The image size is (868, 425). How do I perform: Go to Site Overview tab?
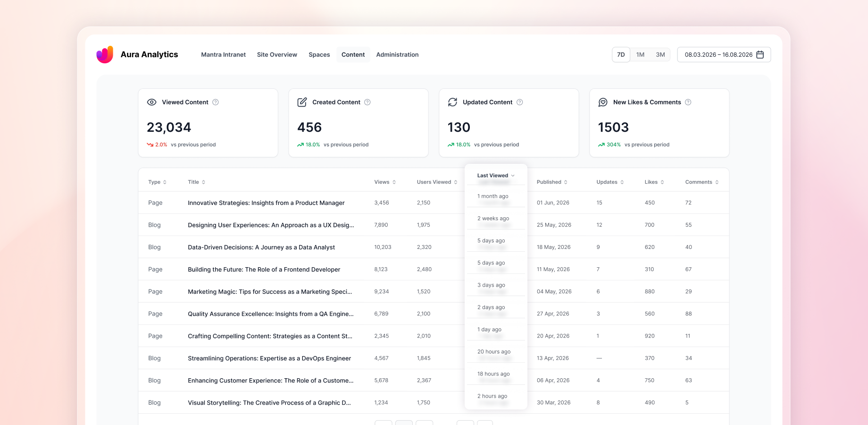[277, 55]
